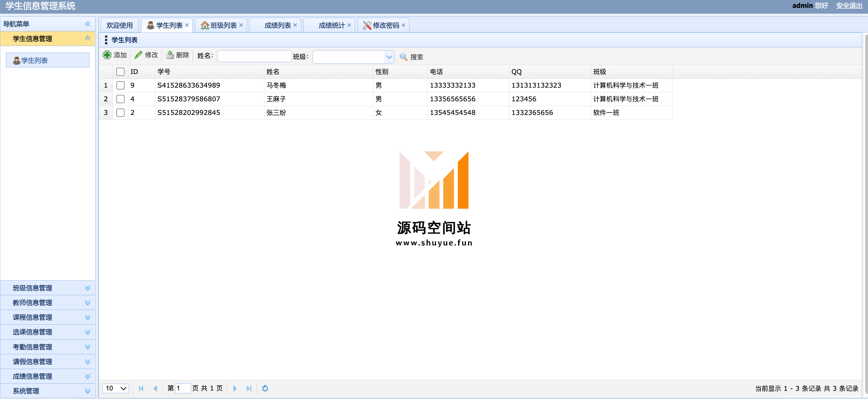Refresh the student list
The width and height of the screenshot is (868, 399).
coord(265,388)
